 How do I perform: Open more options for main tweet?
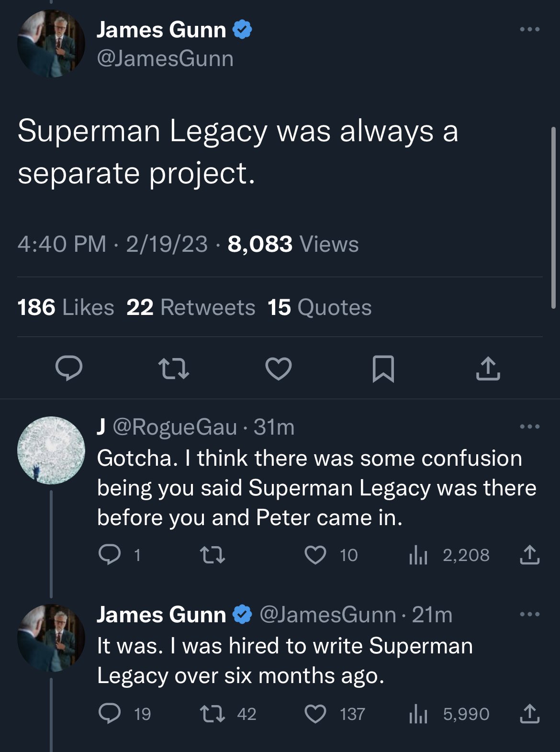click(x=529, y=30)
